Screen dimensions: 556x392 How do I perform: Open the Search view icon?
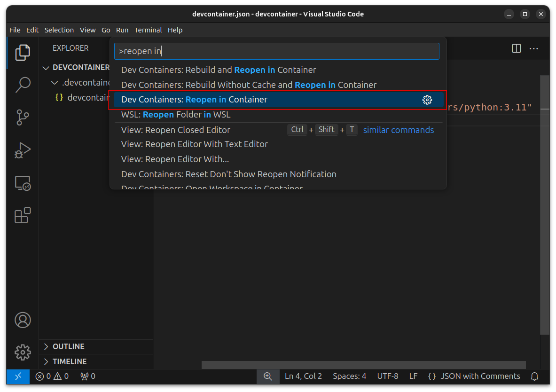pyautogui.click(x=23, y=85)
